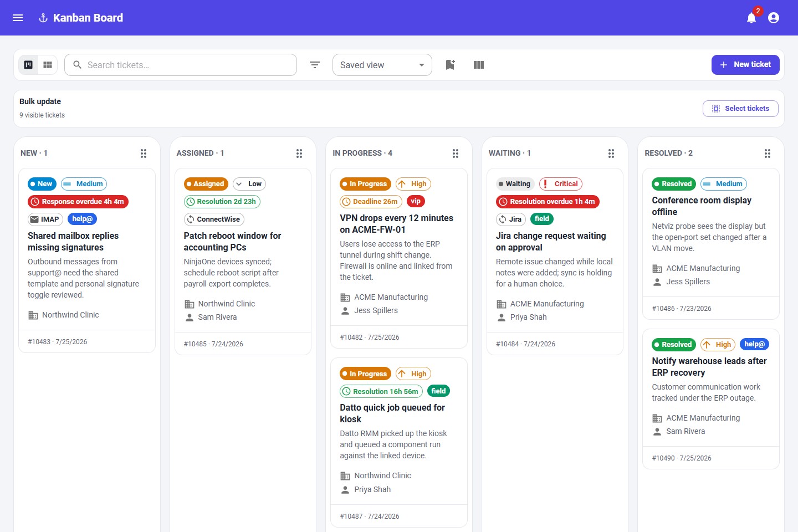Open Patch reboot window for accounting PCs

(232, 242)
